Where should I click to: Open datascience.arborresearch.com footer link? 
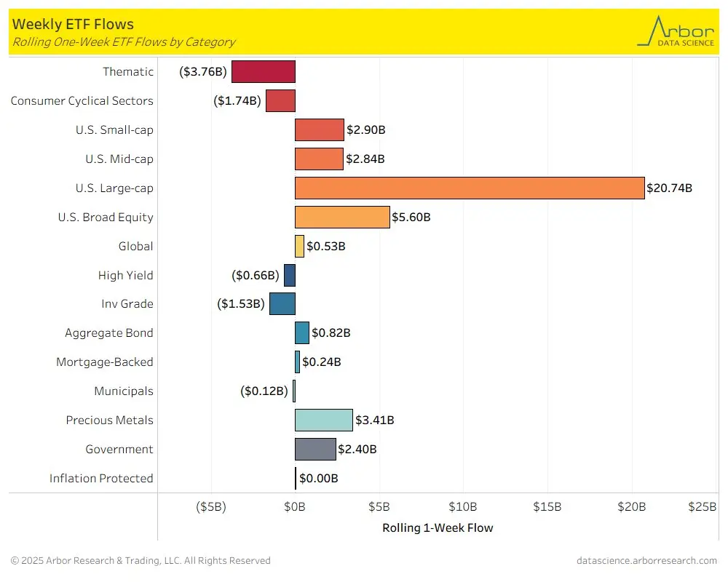(646, 561)
